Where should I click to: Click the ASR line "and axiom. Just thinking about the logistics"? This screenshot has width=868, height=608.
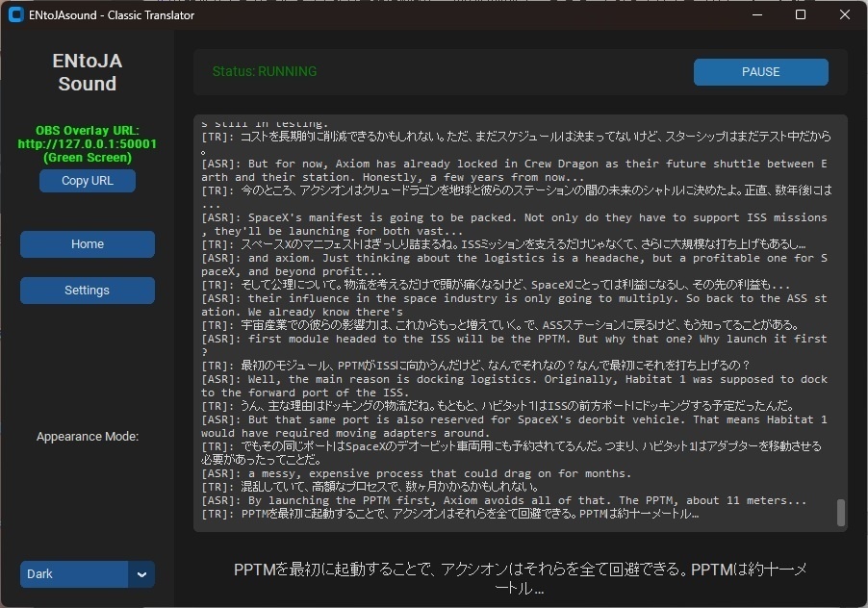click(514, 265)
